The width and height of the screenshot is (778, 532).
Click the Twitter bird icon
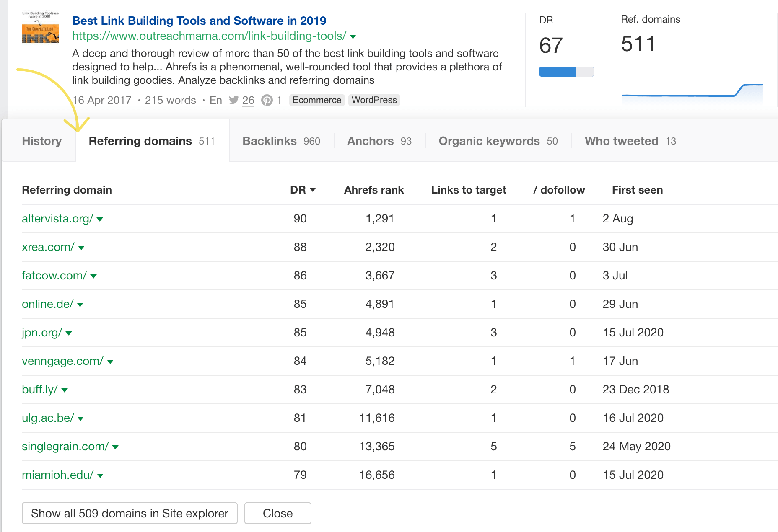[234, 100]
